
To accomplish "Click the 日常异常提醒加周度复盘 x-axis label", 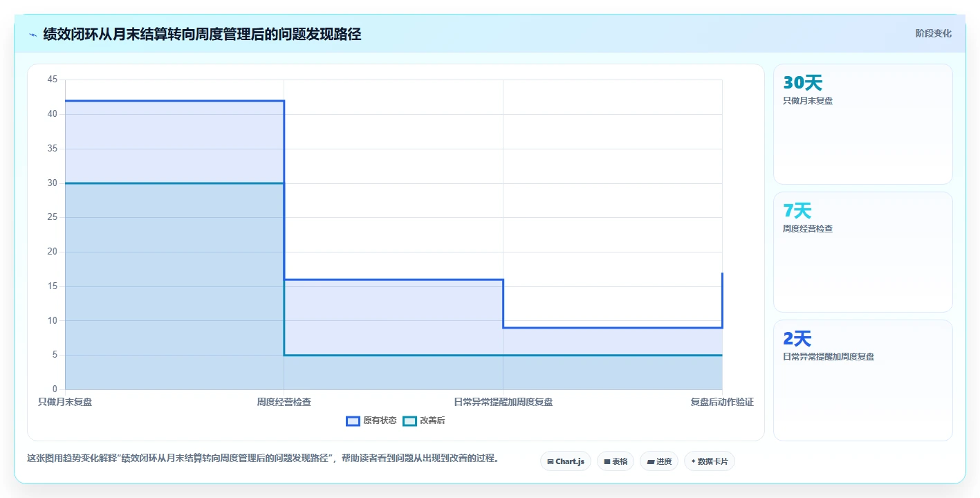I will coord(503,402).
